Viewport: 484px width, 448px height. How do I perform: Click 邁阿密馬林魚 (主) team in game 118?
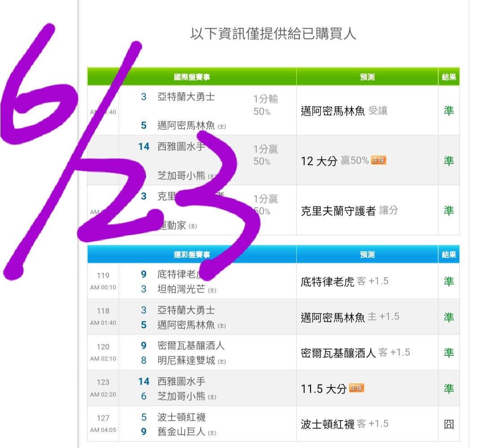[191, 325]
